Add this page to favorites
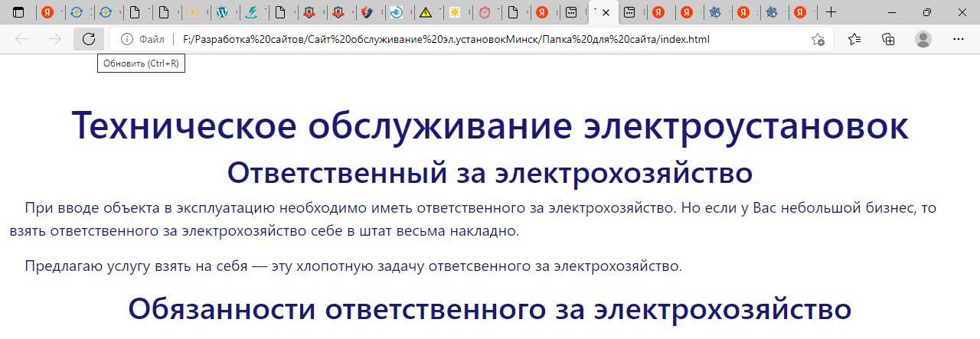 tap(818, 39)
